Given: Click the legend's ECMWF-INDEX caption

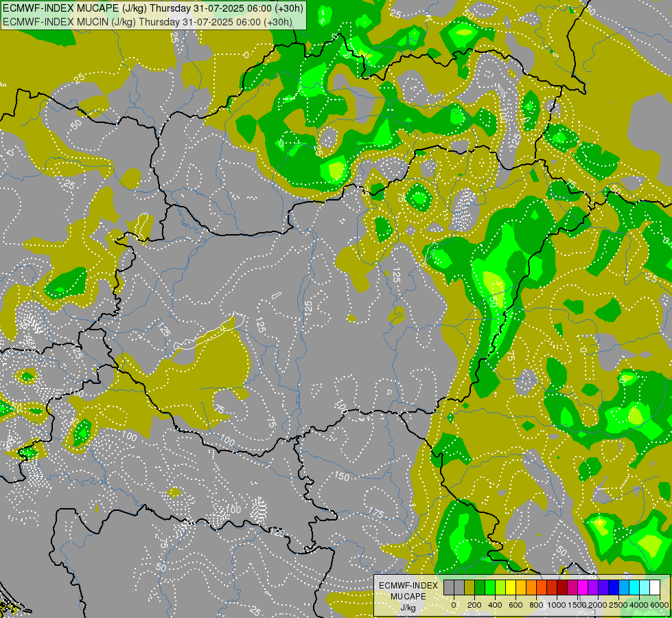Looking at the screenshot, I should (x=408, y=586).
